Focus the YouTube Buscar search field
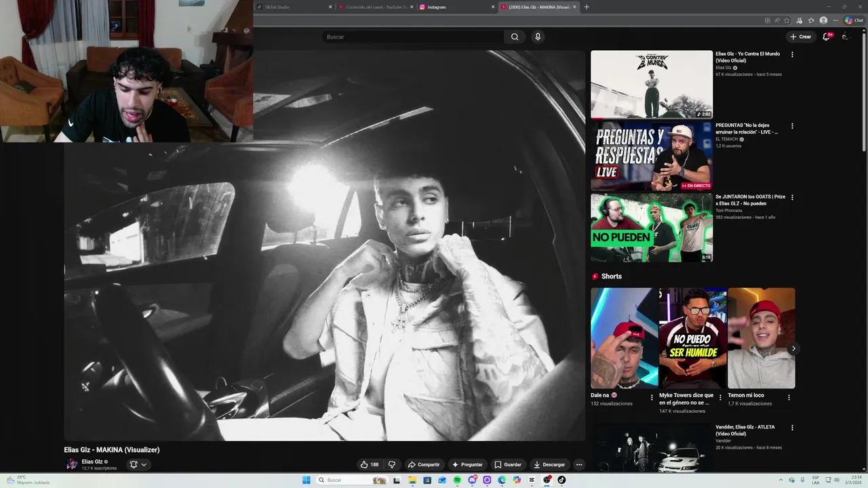The image size is (868, 488). (x=413, y=37)
